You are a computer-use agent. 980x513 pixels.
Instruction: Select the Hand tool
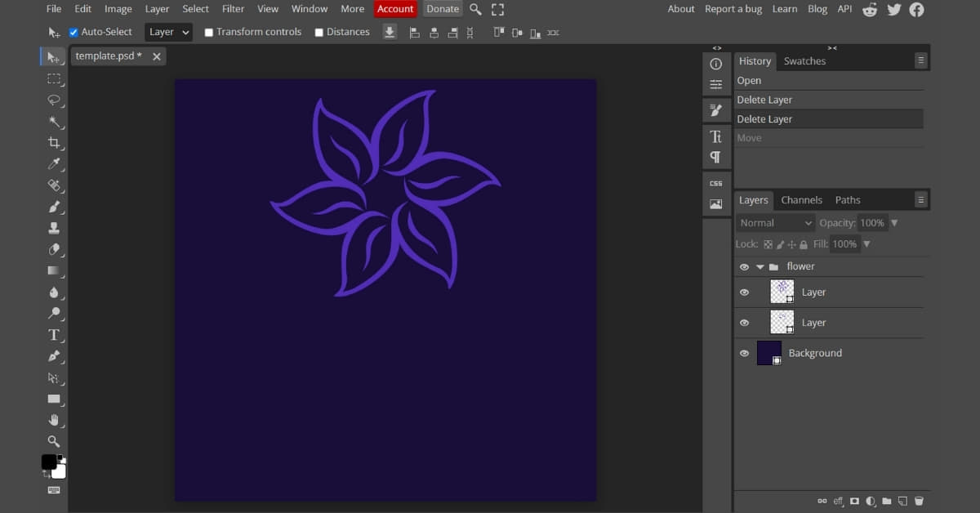[53, 420]
